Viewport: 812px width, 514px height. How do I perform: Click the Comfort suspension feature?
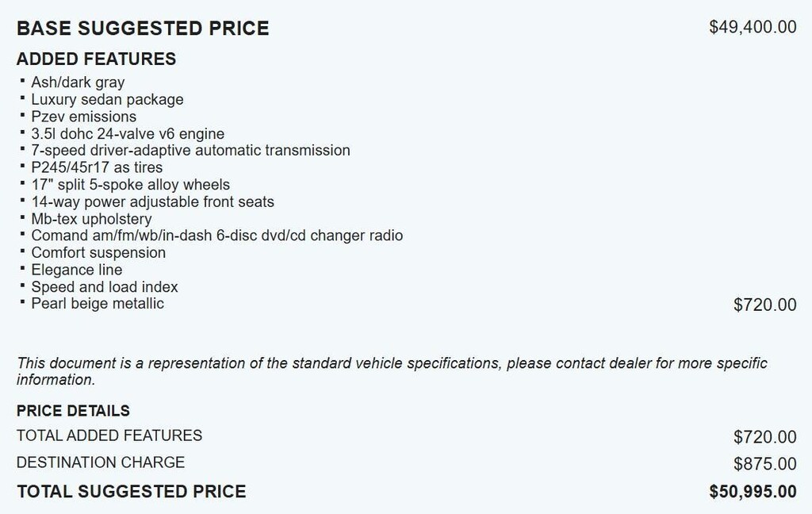(98, 252)
